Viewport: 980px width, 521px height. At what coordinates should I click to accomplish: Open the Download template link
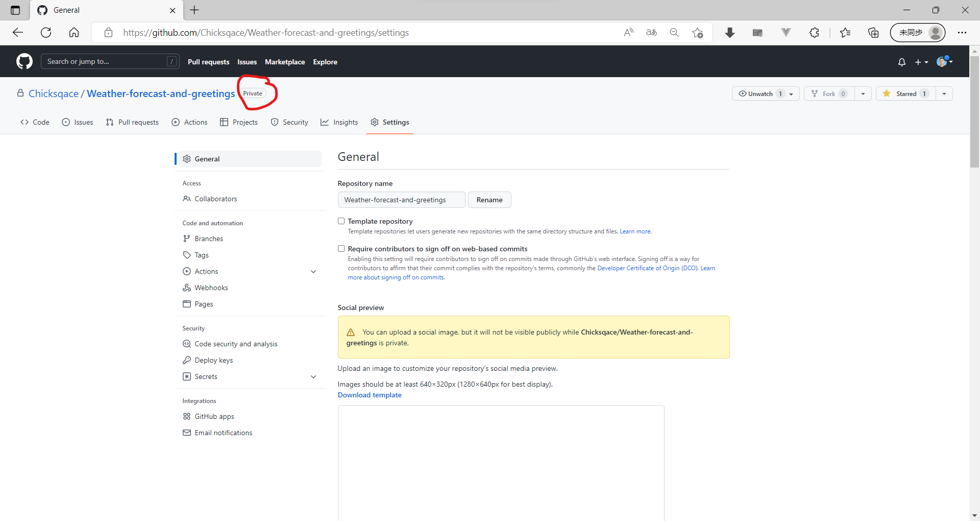tap(370, 395)
